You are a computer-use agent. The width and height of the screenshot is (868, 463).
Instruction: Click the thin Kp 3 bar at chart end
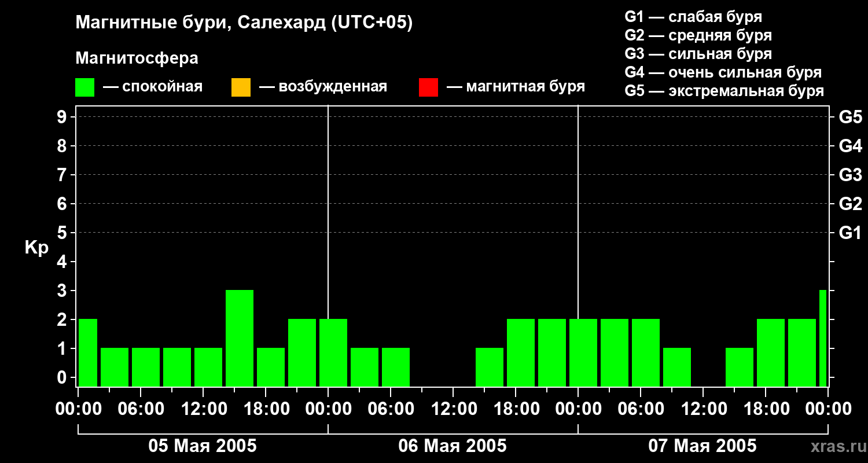click(823, 338)
